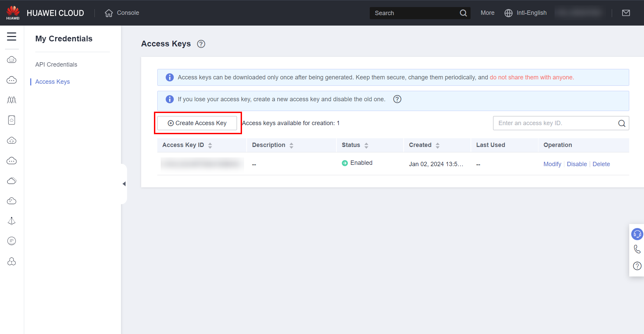Focus the Enter an access key ID field
The width and height of the screenshot is (644, 334).
[555, 123]
